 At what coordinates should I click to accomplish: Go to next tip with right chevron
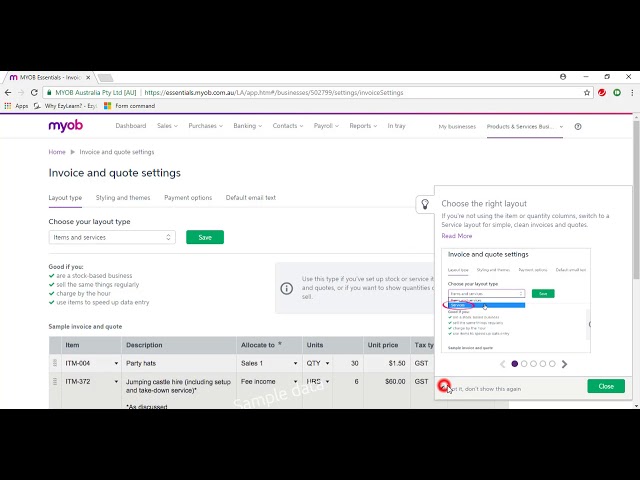[564, 364]
